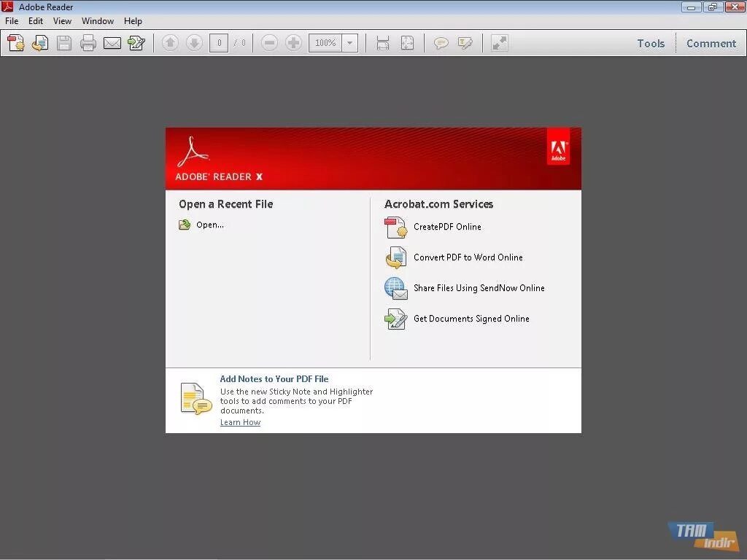Image resolution: width=747 pixels, height=560 pixels.
Task: Click the Email envelope toolbar icon
Action: click(x=112, y=43)
